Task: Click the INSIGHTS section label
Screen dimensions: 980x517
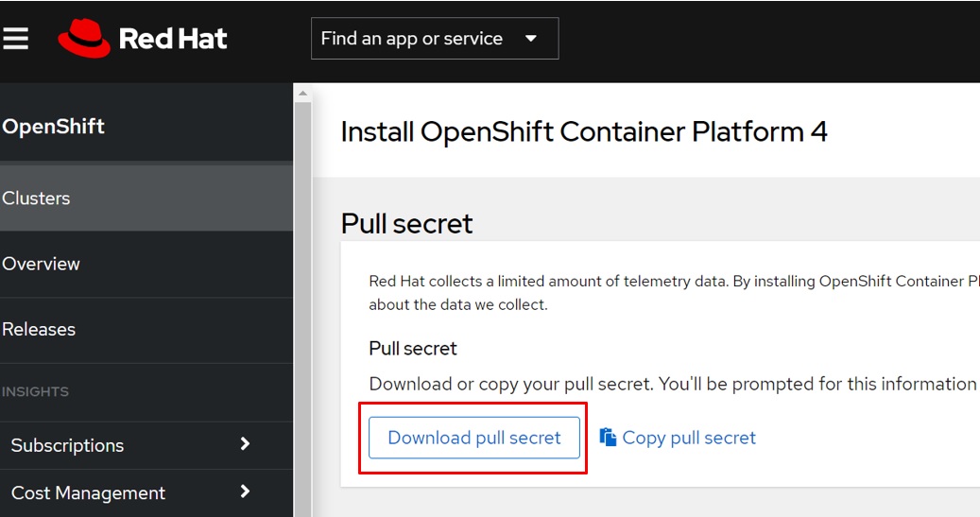Action: tap(35, 391)
